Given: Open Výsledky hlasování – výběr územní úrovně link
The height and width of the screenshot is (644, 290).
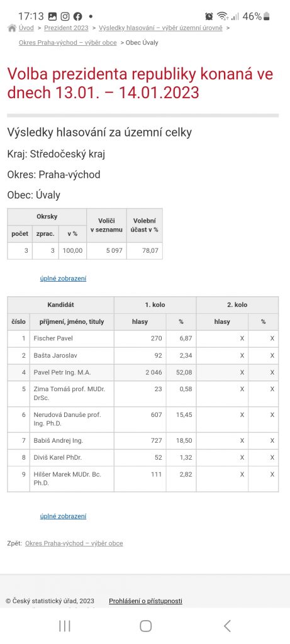Looking at the screenshot, I should click(x=160, y=28).
